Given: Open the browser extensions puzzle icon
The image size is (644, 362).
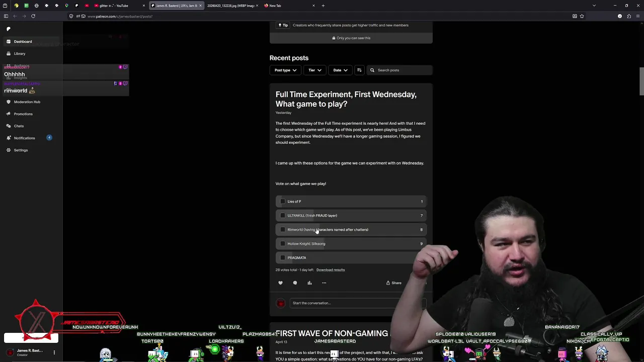Looking at the screenshot, I should click(629, 16).
